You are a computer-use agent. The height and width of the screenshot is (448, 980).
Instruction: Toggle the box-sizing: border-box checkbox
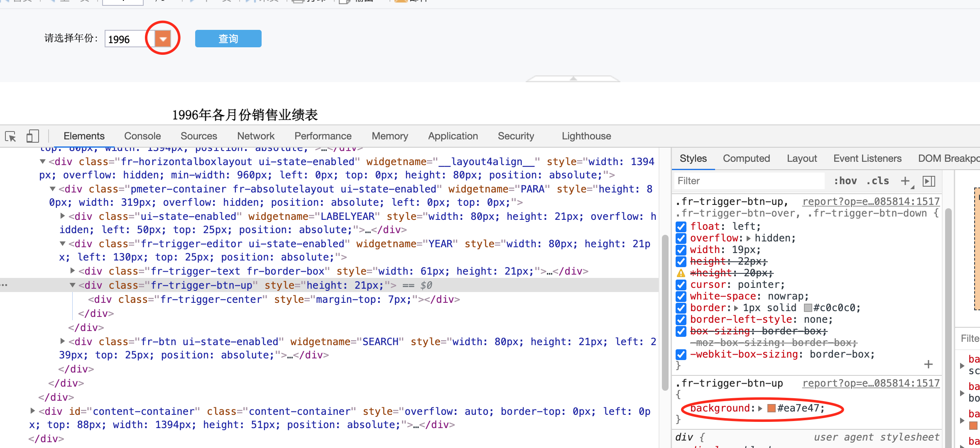click(x=681, y=331)
